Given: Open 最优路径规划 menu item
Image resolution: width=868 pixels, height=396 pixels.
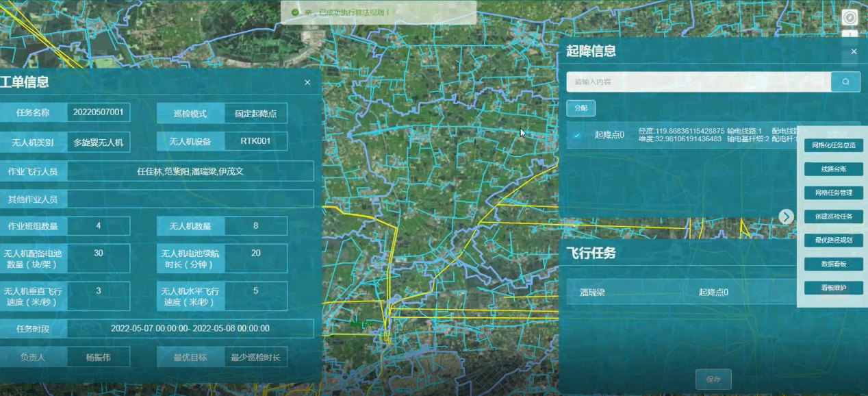Looking at the screenshot, I should coord(834,240).
